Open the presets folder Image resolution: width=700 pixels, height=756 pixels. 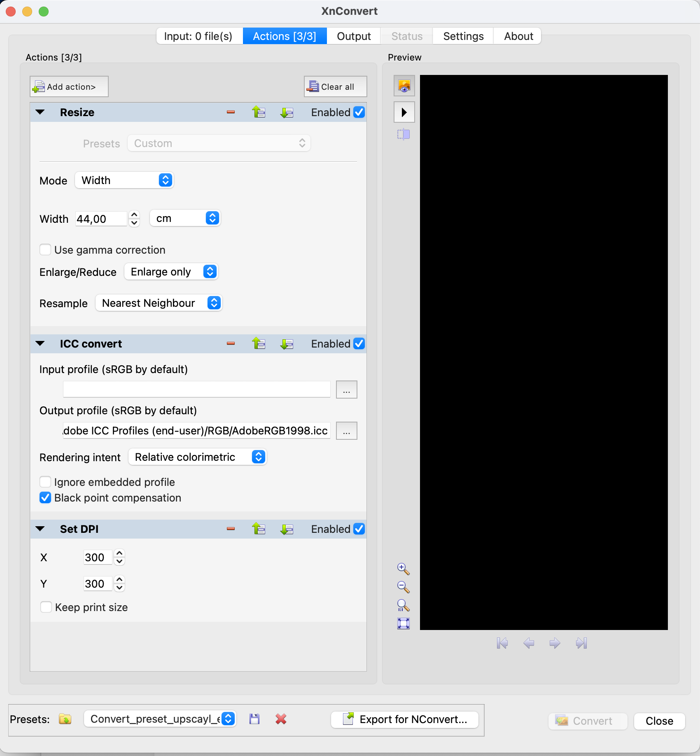[x=65, y=719]
